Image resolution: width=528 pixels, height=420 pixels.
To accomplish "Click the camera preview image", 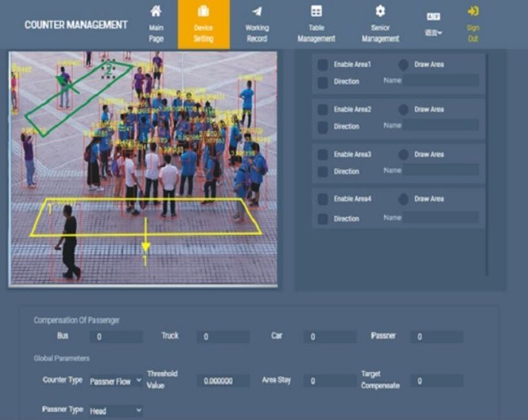I will pyautogui.click(x=143, y=169).
